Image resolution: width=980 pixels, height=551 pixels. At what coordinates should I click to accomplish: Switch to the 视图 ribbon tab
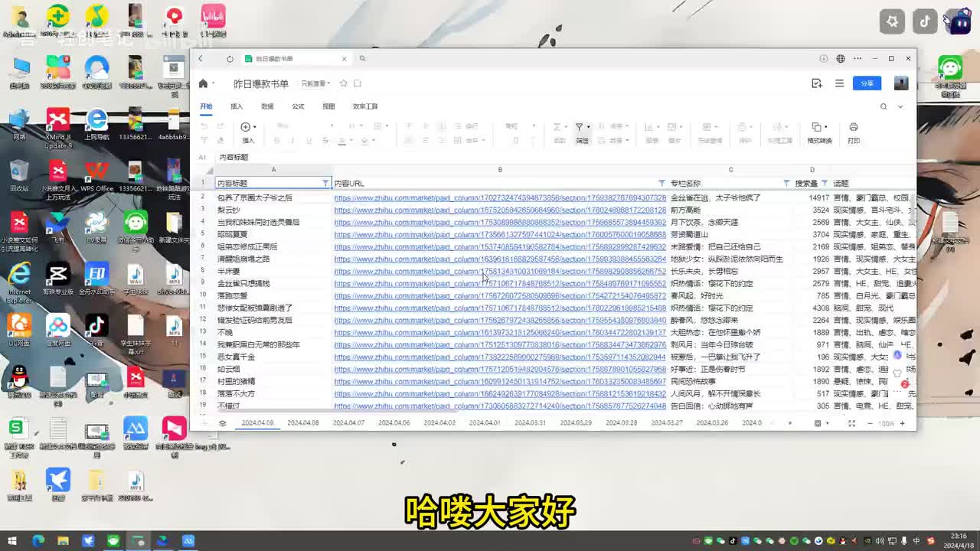(x=328, y=106)
